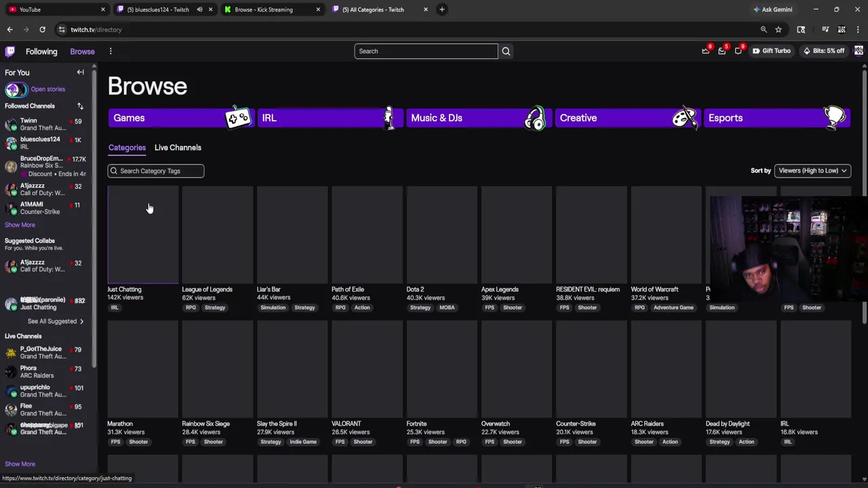
Task: Open a new browser tab
Action: click(x=442, y=9)
